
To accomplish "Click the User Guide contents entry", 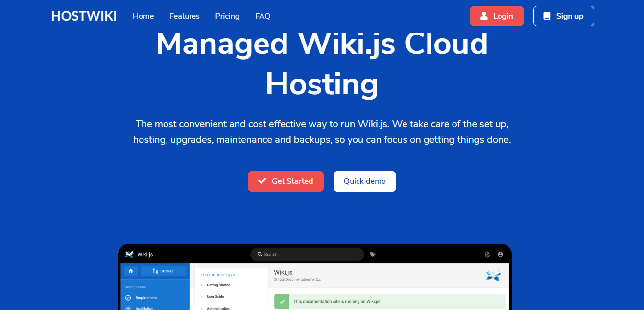I will (215, 296).
